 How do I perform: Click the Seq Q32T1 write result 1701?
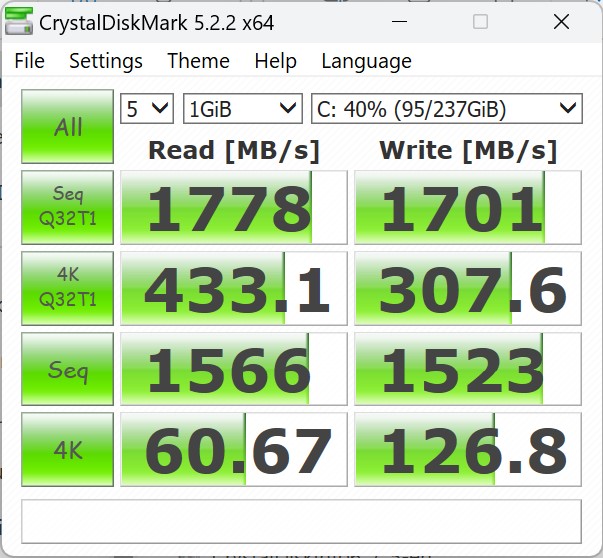click(x=467, y=208)
